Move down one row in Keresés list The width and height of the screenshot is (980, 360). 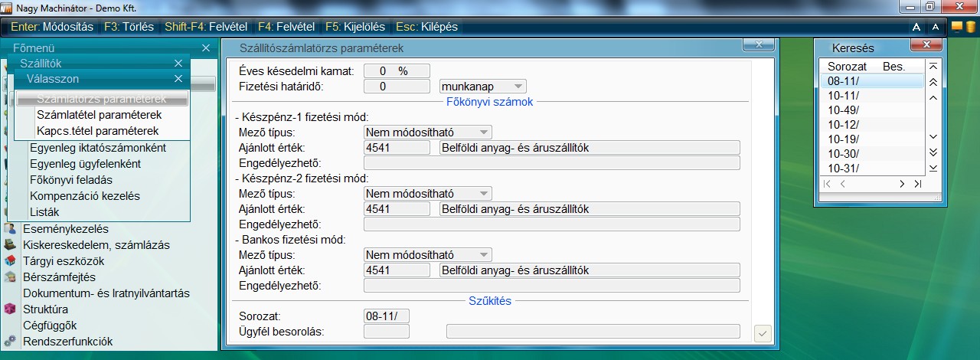tap(933, 137)
